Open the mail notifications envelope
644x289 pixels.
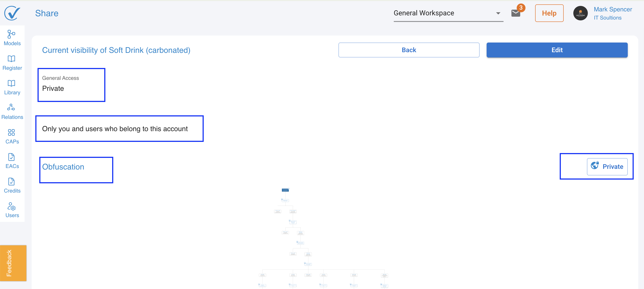pyautogui.click(x=516, y=13)
